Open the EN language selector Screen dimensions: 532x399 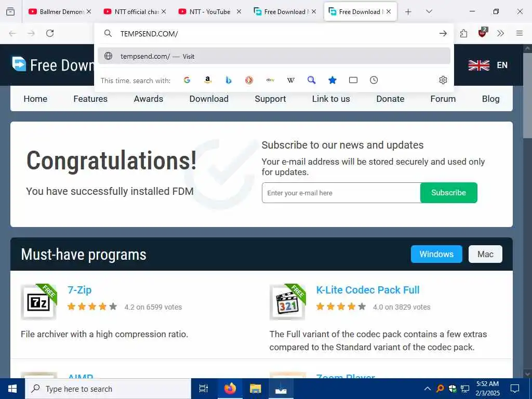[x=488, y=65]
